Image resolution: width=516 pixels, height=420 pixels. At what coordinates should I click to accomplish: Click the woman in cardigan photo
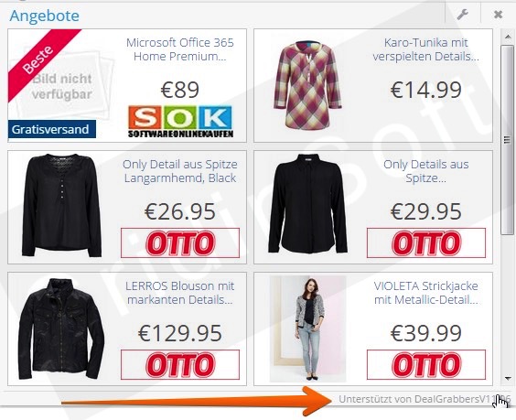coord(307,328)
